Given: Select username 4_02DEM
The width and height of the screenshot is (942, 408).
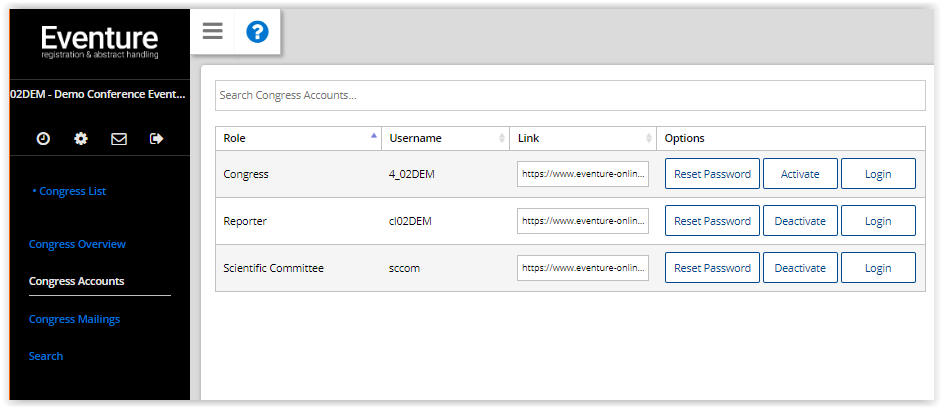Looking at the screenshot, I should pyautogui.click(x=412, y=174).
